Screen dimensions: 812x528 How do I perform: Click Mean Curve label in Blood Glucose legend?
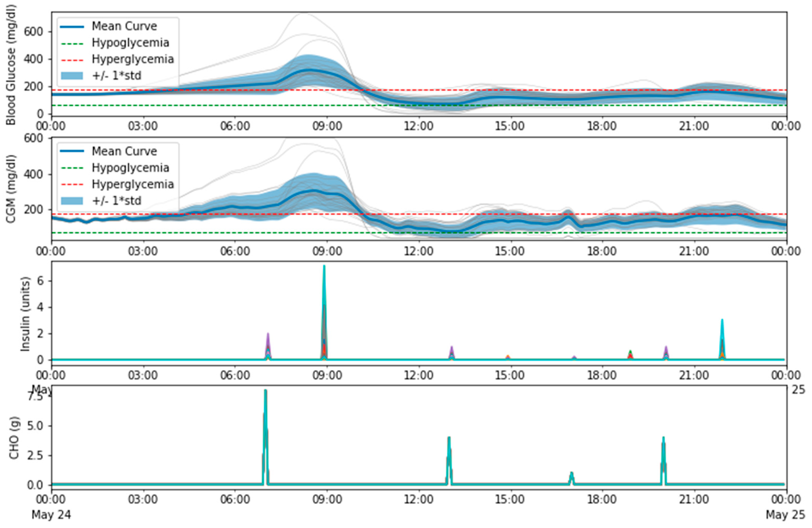coord(124,26)
